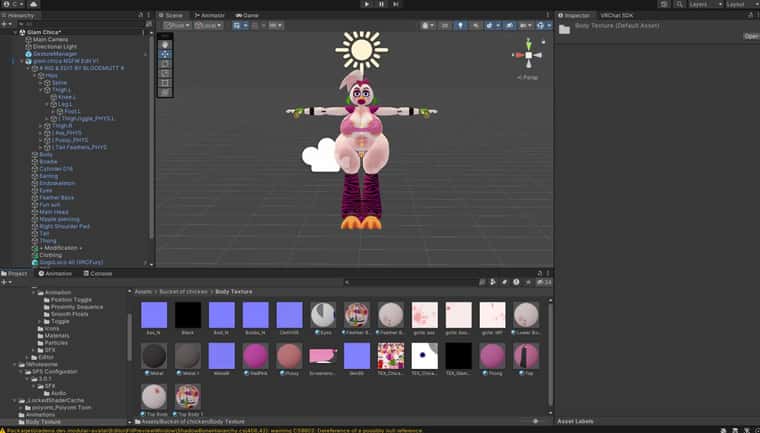Switch to the VRChat SDK tab
Viewport: 760px width, 433px height.
617,16
